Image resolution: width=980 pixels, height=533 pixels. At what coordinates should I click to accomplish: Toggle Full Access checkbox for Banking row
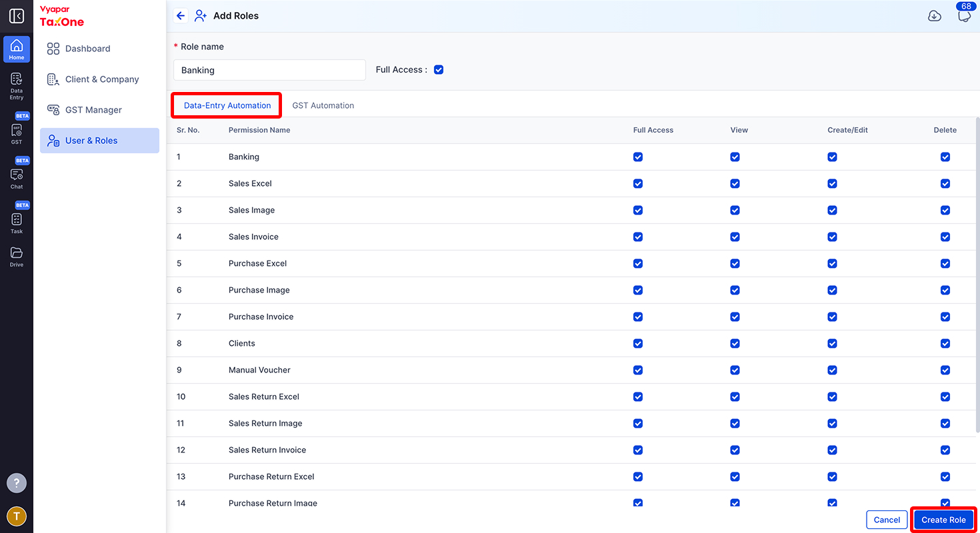pos(638,157)
